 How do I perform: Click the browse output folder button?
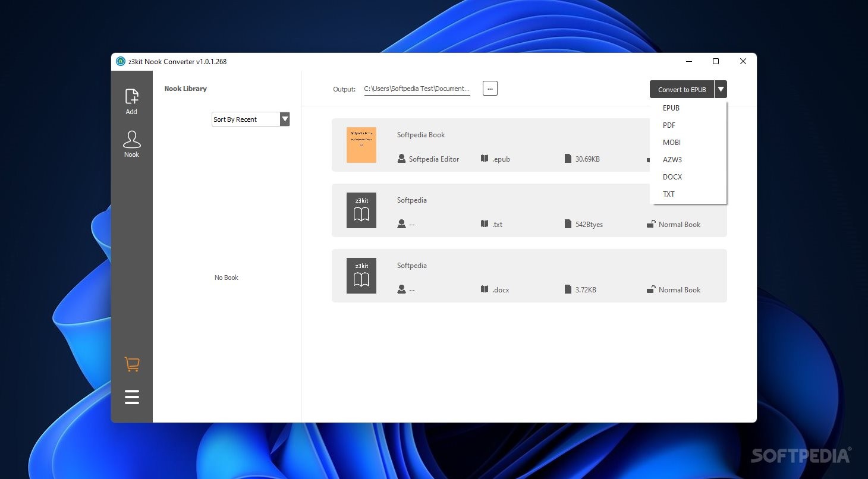[490, 89]
